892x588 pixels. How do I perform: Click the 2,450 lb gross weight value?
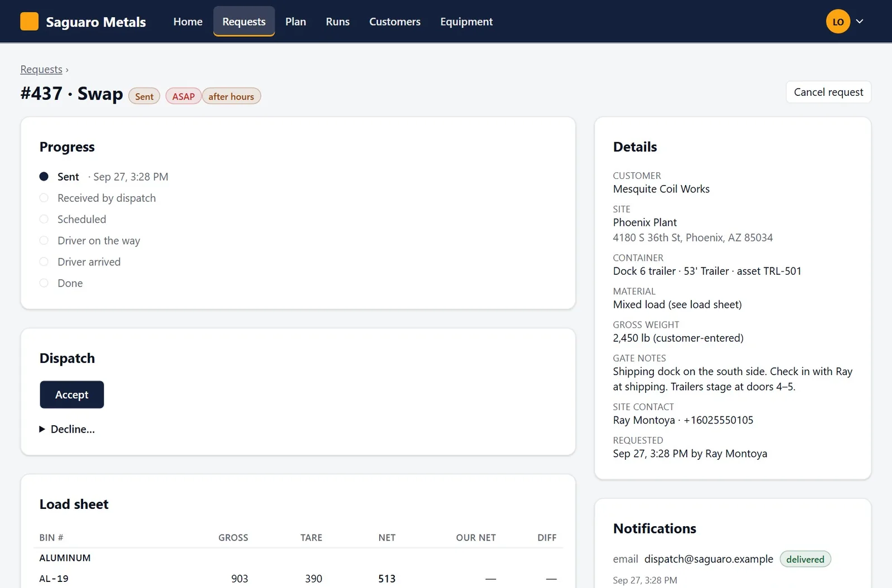[678, 338]
